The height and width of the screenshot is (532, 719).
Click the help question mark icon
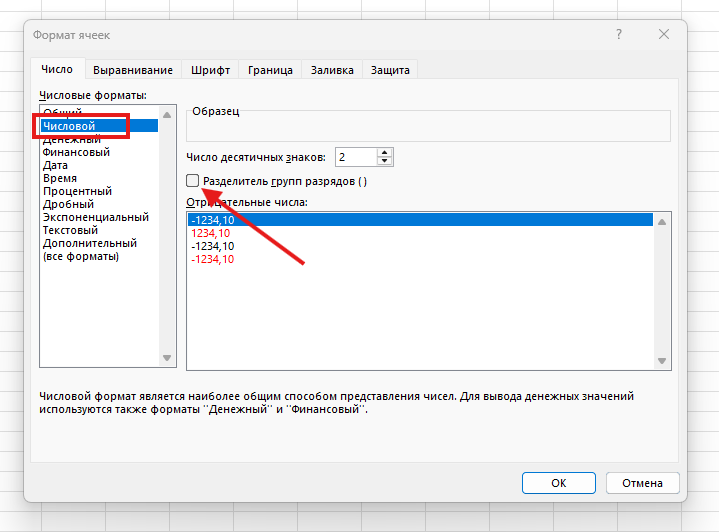(620, 35)
